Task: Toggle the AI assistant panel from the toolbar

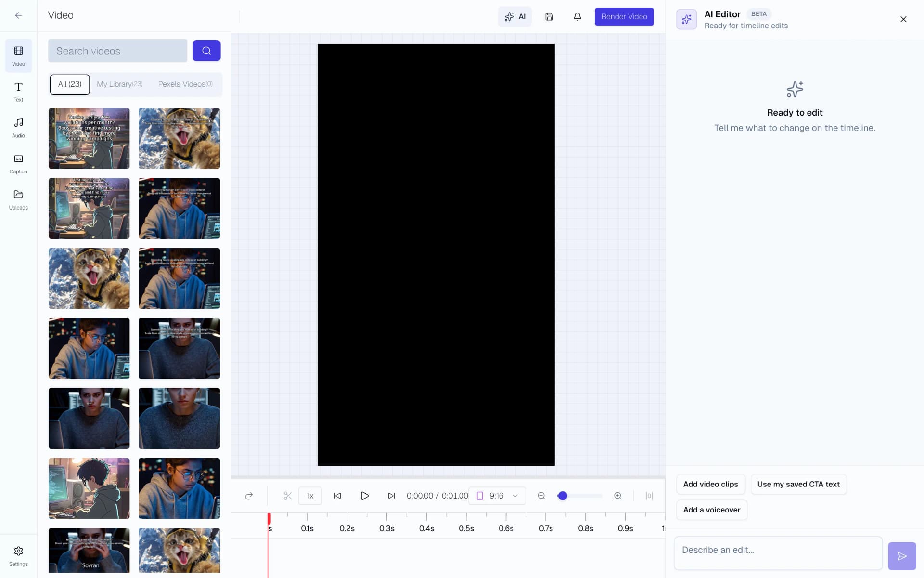Action: 515,16
